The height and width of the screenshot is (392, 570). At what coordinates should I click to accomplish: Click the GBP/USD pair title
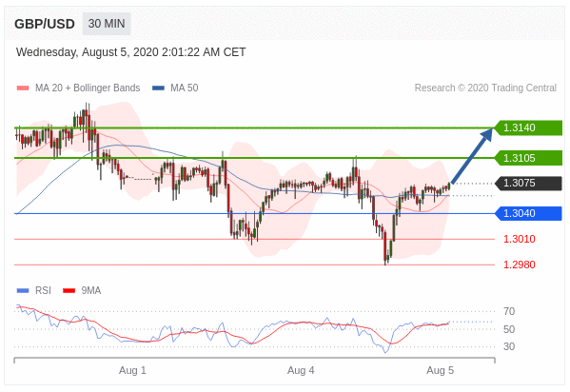pos(45,24)
